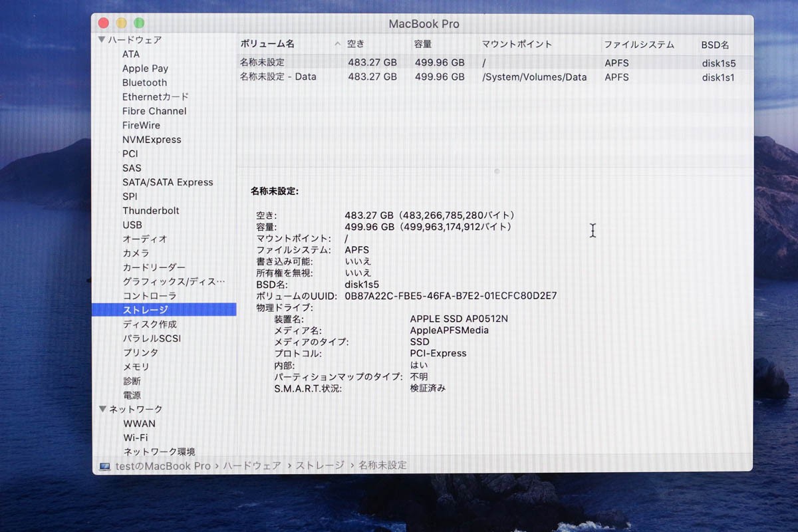Collapse the ハードウェア section triangle
The height and width of the screenshot is (532, 798).
(101, 40)
